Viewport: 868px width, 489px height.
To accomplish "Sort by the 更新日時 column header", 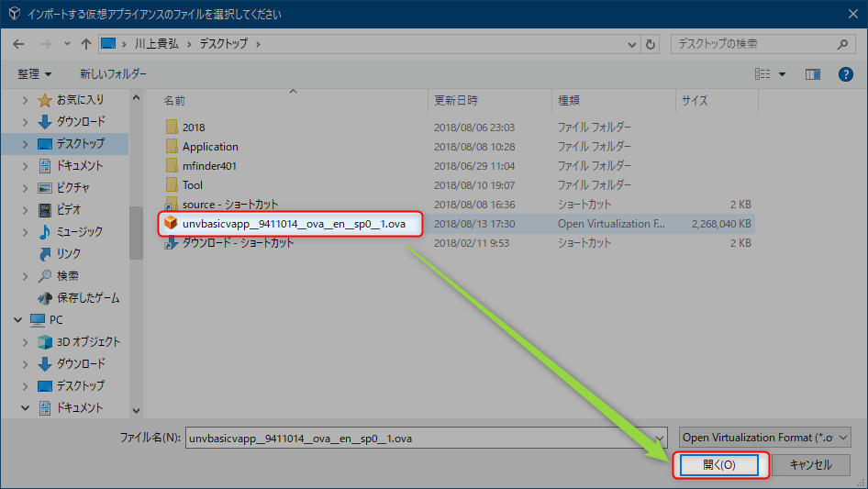I will pyautogui.click(x=456, y=101).
